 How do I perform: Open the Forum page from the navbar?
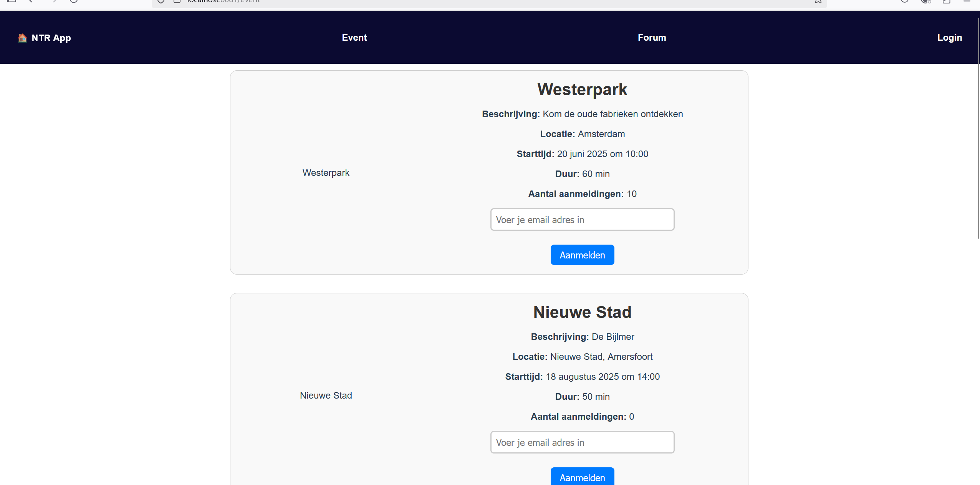click(652, 38)
